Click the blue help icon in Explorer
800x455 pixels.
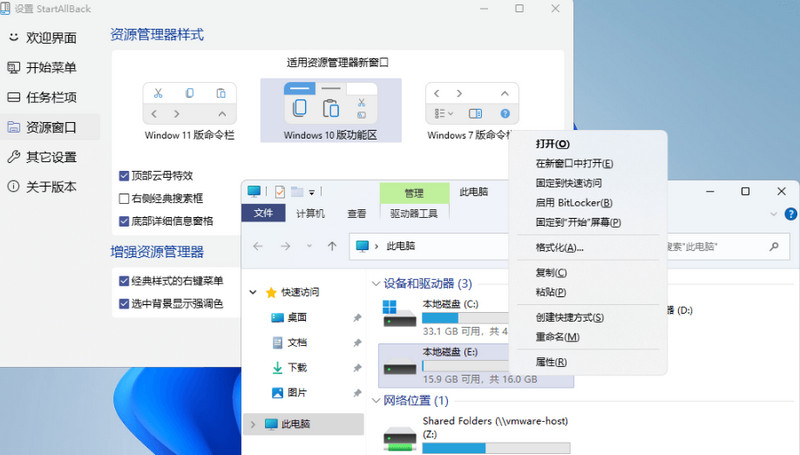click(x=790, y=214)
